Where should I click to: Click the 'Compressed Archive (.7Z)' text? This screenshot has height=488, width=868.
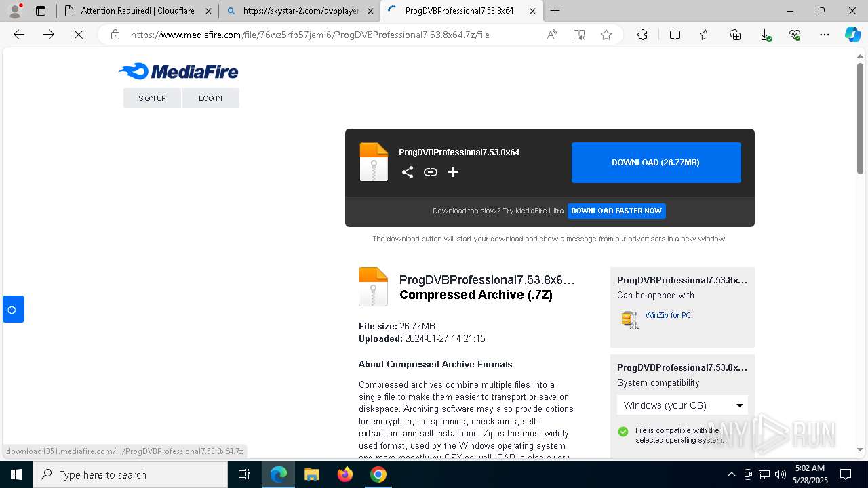pyautogui.click(x=476, y=295)
